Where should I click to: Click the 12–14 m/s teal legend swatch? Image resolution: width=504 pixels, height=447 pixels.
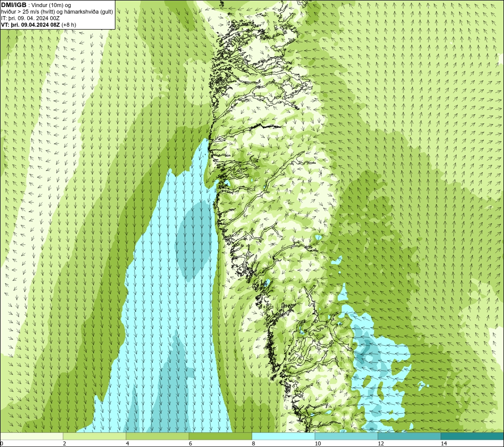409,436
